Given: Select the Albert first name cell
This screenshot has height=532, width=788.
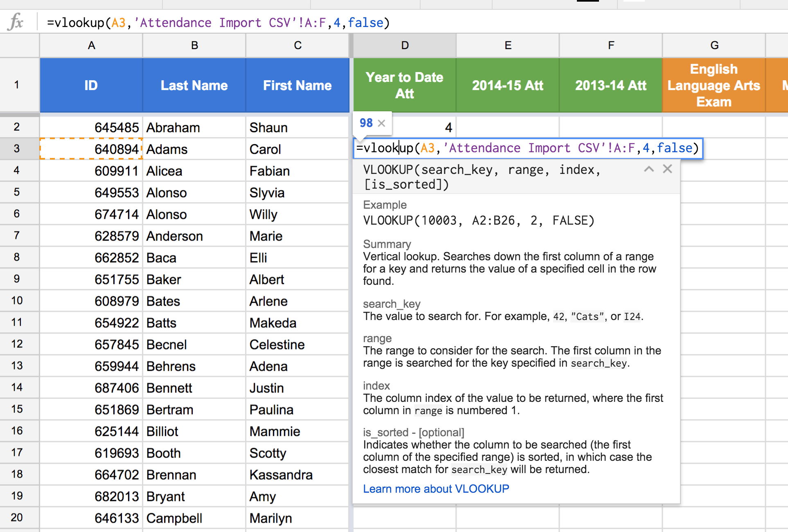Looking at the screenshot, I should [297, 279].
